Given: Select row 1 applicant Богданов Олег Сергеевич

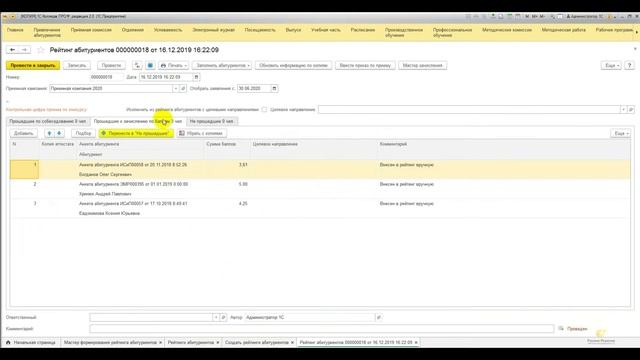Looking at the screenshot, I should click(320, 169).
